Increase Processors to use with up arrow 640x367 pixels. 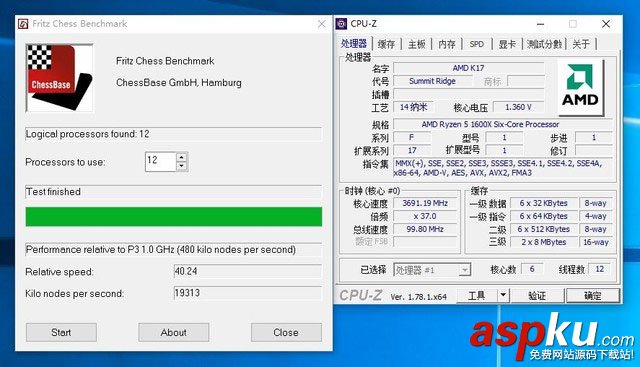click(182, 157)
